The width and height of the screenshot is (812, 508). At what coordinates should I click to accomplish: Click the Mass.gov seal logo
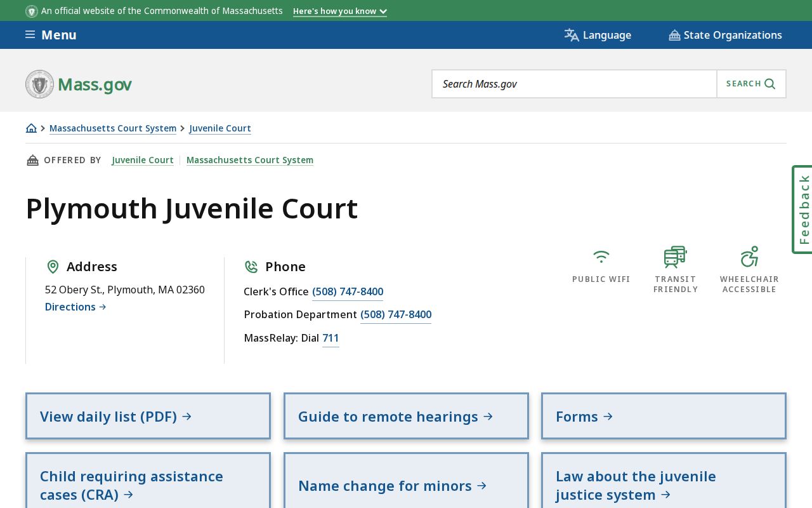(39, 84)
